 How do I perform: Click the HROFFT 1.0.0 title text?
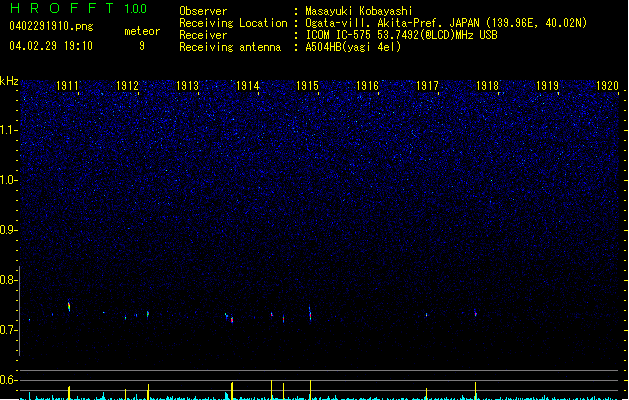pyautogui.click(x=78, y=8)
